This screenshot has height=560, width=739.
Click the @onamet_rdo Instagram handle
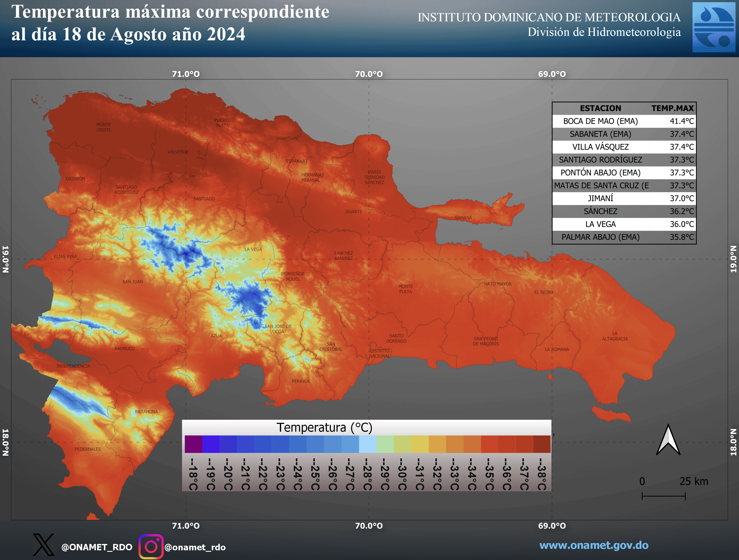(195, 547)
